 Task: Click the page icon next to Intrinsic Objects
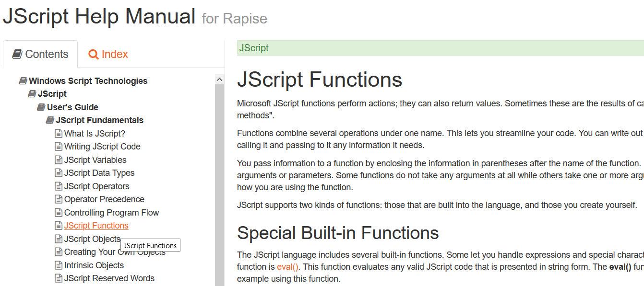(59, 265)
